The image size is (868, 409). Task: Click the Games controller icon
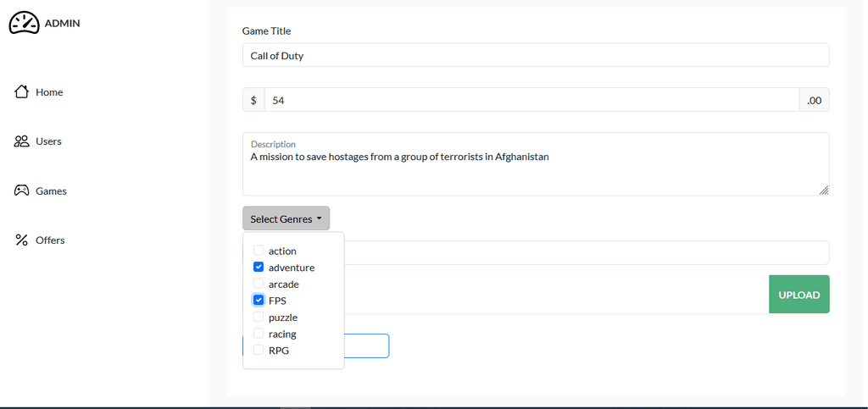(x=21, y=191)
